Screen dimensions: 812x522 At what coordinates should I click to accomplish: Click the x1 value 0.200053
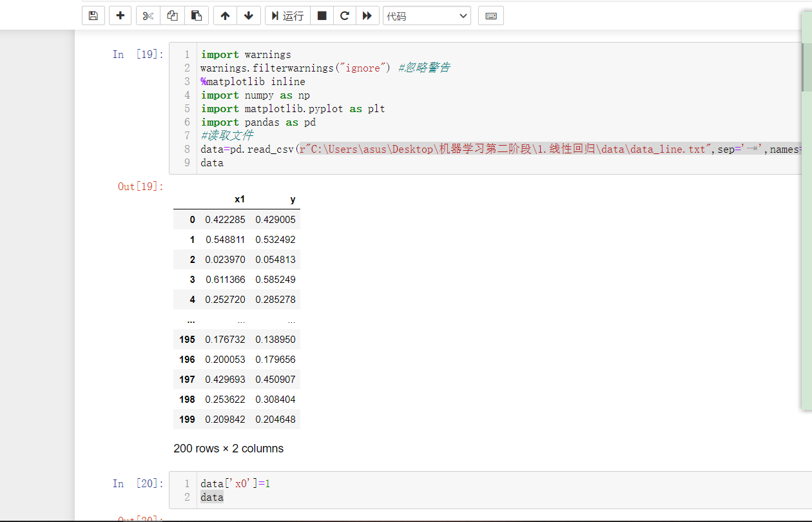(x=225, y=360)
